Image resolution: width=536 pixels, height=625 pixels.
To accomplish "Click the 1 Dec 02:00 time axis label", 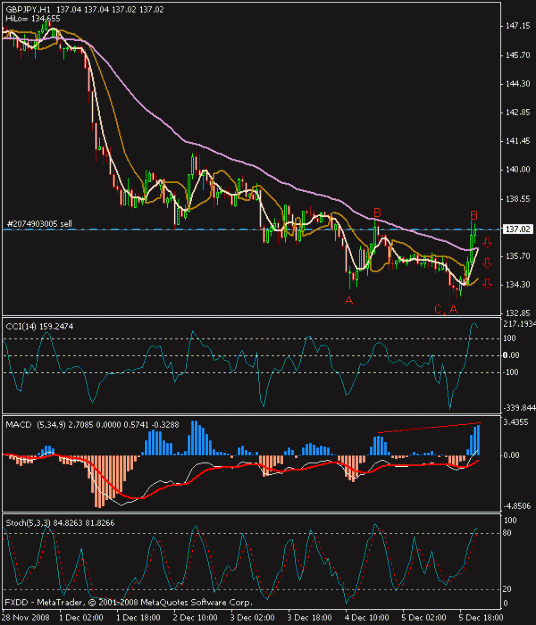I will point(81,618).
